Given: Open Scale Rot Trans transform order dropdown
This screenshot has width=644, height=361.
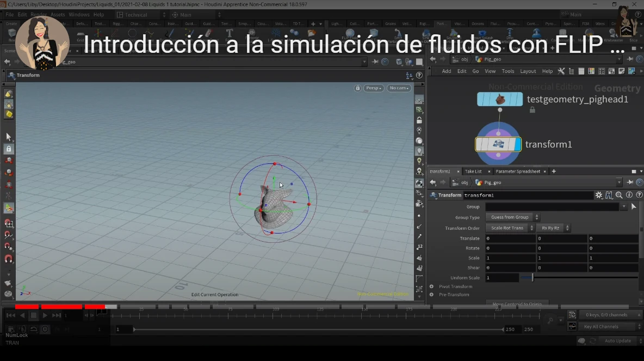Looking at the screenshot, I should coord(510,228).
